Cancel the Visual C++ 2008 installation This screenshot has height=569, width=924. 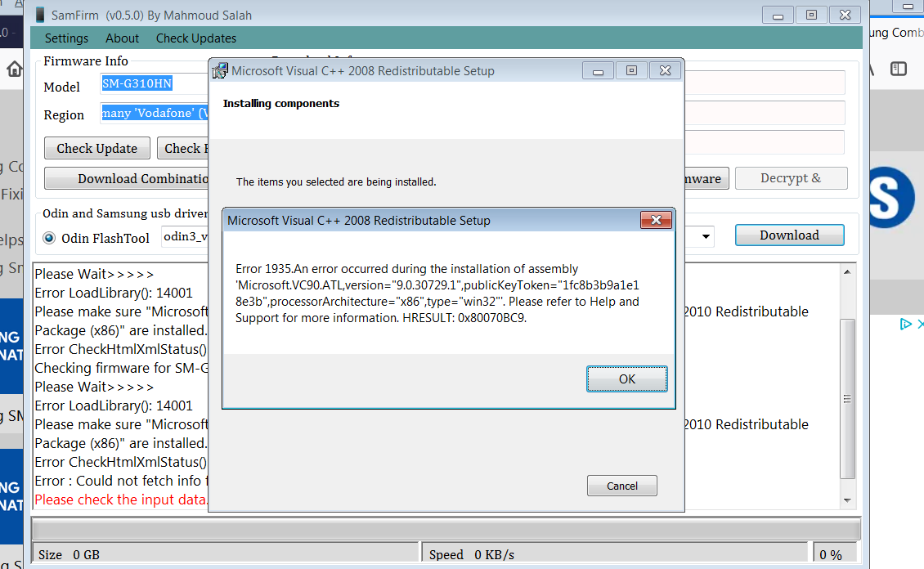point(621,486)
